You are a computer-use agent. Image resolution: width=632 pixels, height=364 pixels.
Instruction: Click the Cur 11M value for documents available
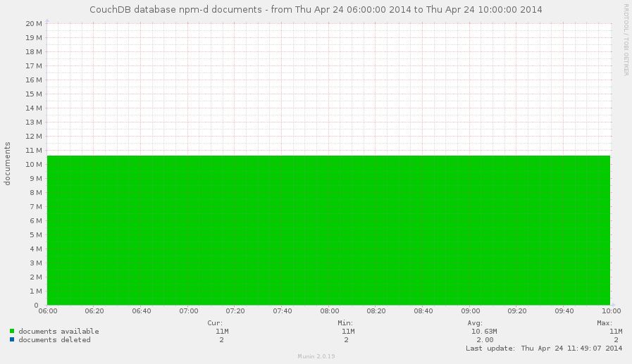222,332
